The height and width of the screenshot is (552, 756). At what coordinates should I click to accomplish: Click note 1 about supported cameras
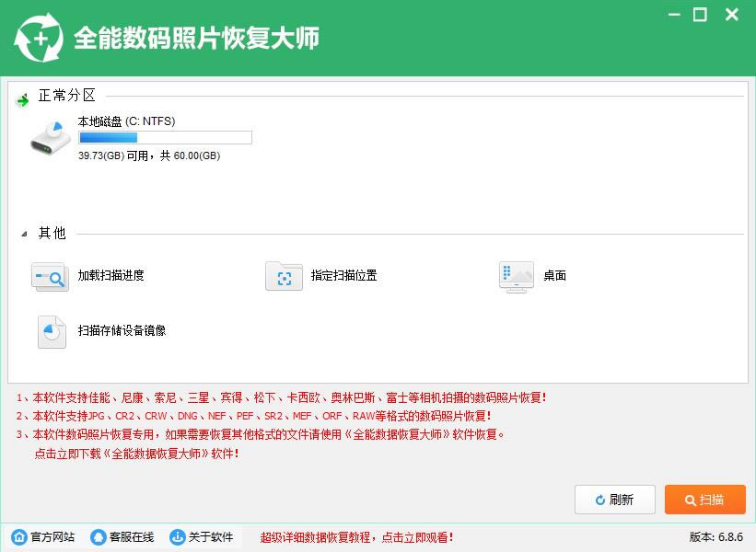[x=281, y=397]
